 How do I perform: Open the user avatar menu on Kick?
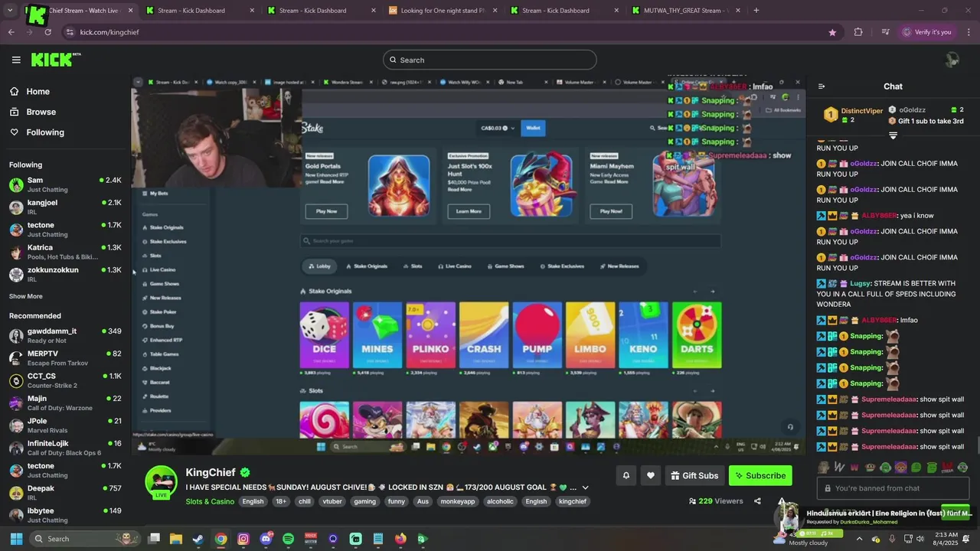952,60
